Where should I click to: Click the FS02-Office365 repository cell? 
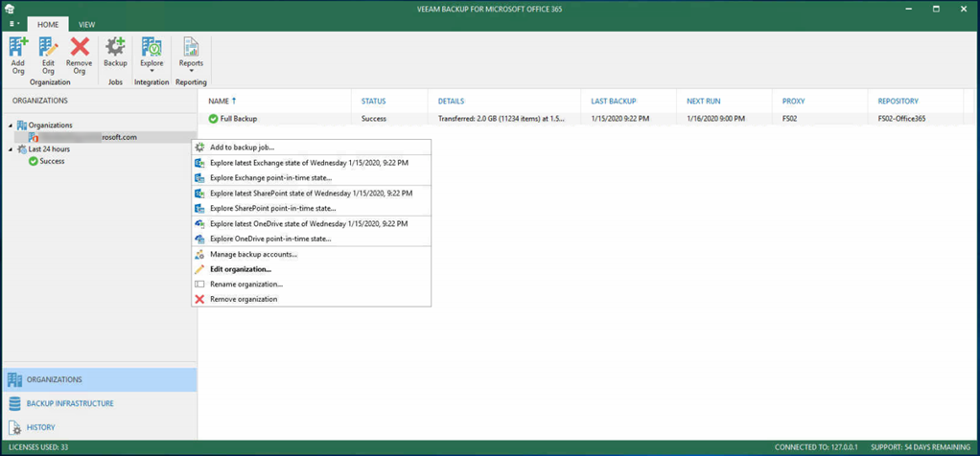coord(902,118)
